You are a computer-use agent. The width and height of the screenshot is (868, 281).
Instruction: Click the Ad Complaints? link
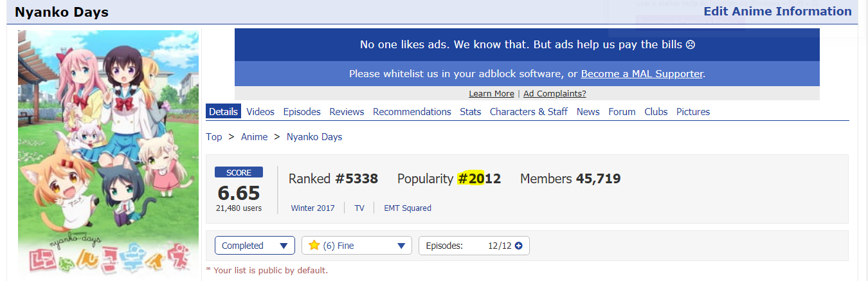[x=555, y=93]
